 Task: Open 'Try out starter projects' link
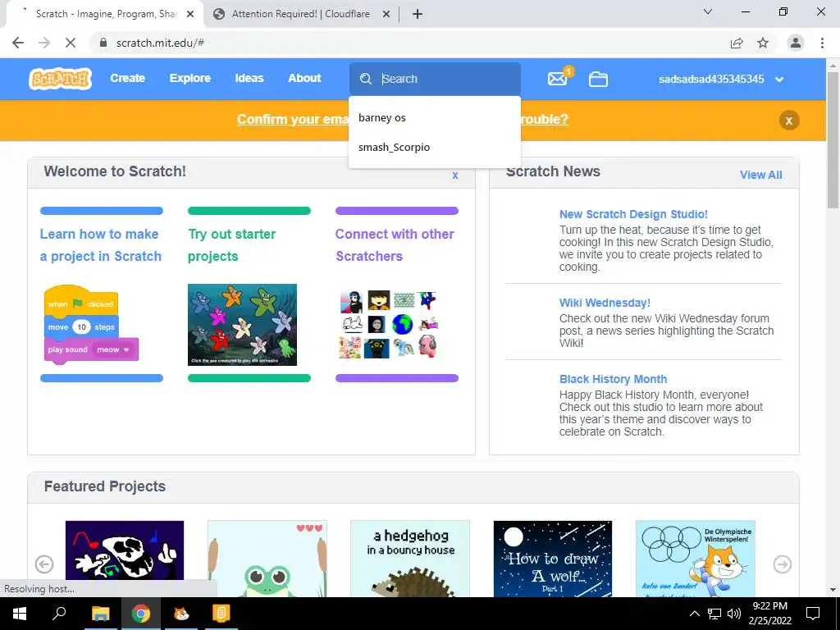(231, 244)
